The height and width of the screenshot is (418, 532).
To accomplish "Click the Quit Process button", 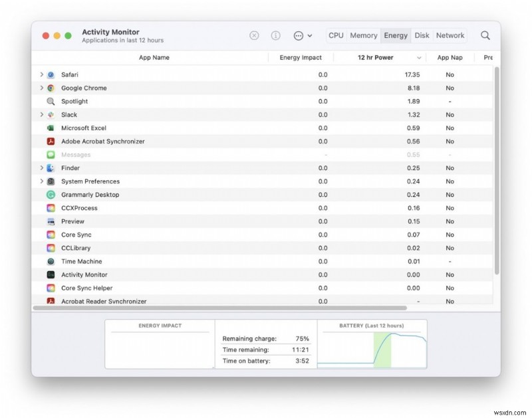I will [x=254, y=35].
